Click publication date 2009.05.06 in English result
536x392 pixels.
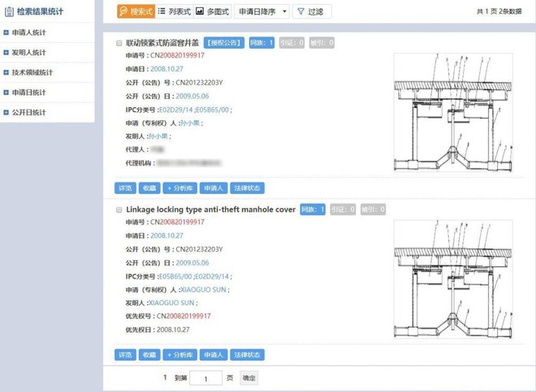click(x=192, y=263)
